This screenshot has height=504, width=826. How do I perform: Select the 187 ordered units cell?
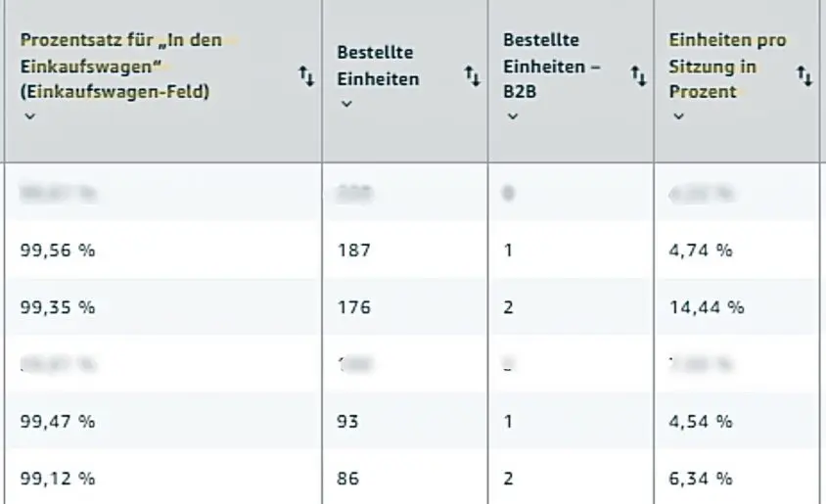tap(354, 251)
